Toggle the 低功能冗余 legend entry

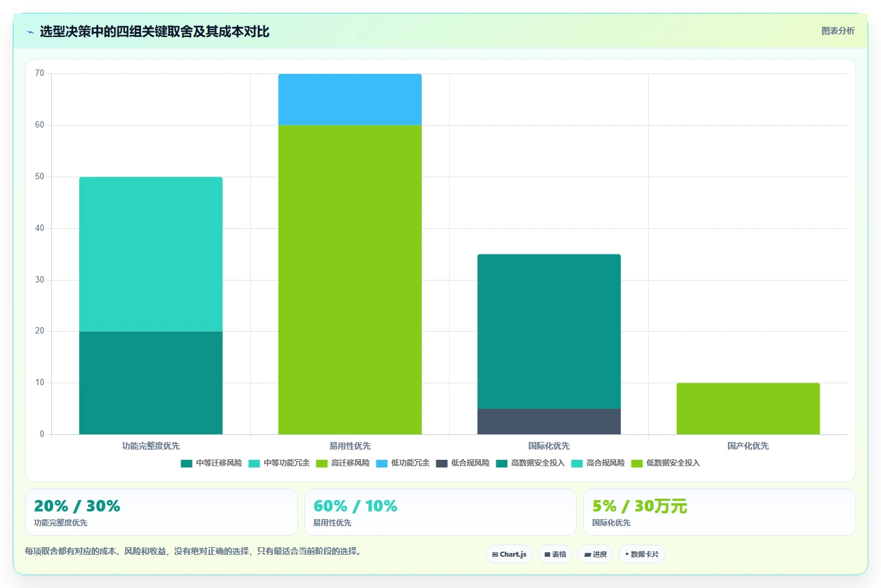tap(403, 463)
